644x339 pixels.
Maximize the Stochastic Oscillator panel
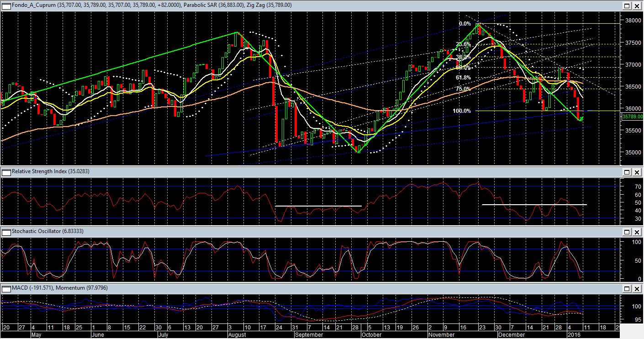tap(628, 232)
